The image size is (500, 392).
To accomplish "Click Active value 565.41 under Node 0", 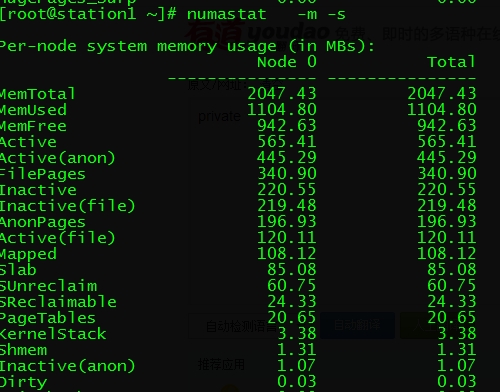I will point(287,142).
